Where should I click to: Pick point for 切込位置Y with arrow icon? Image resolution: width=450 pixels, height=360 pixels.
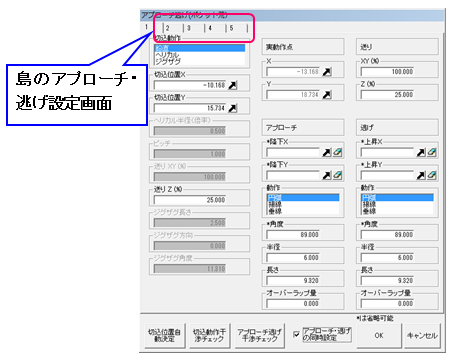pyautogui.click(x=233, y=108)
